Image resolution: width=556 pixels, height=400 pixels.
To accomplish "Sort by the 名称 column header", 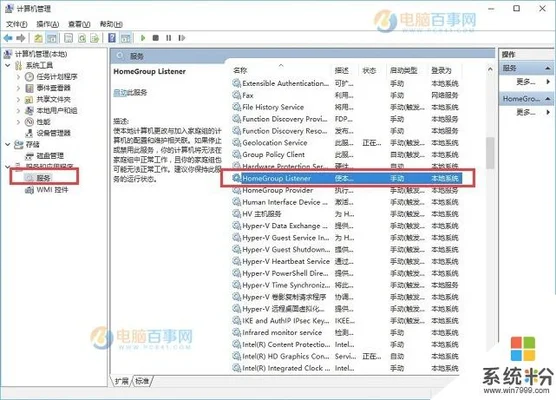I will tap(281, 70).
